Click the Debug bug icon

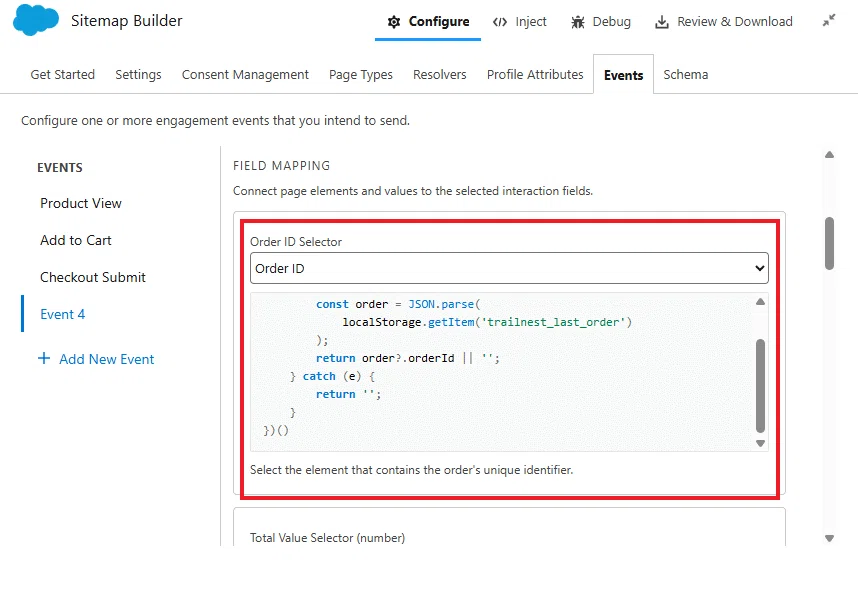(578, 22)
